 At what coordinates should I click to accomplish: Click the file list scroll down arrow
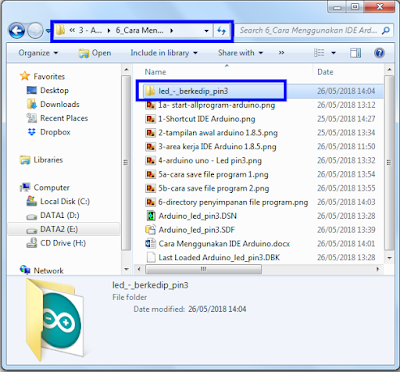[x=389, y=258]
